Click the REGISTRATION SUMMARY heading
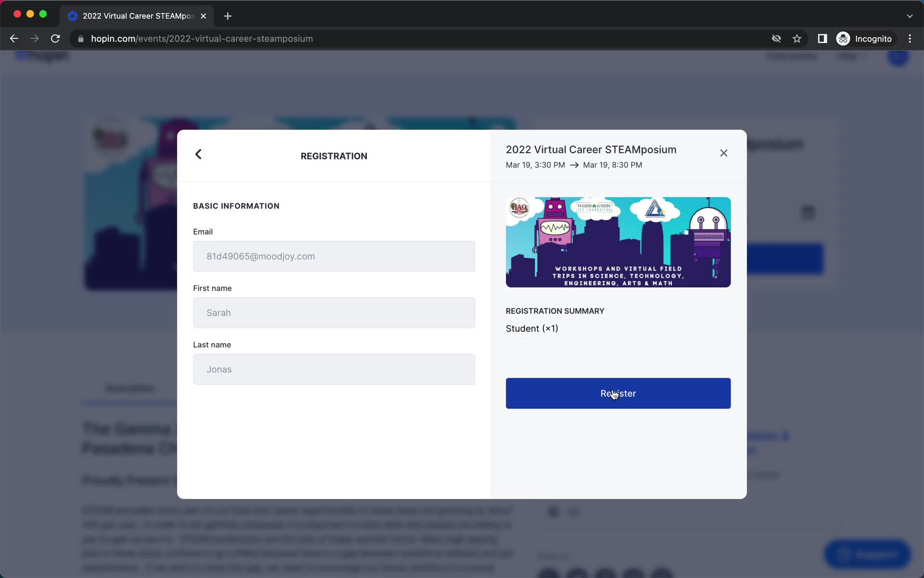This screenshot has height=578, width=924. [555, 311]
